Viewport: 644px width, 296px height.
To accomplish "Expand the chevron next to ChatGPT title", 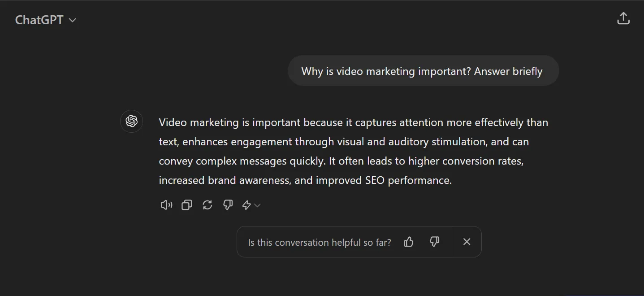I will 73,21.
